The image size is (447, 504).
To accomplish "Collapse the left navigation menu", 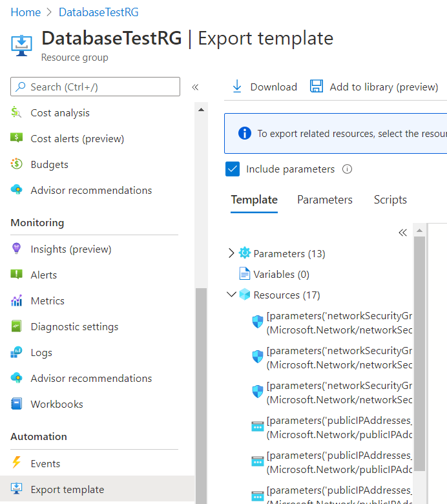I will click(x=195, y=87).
